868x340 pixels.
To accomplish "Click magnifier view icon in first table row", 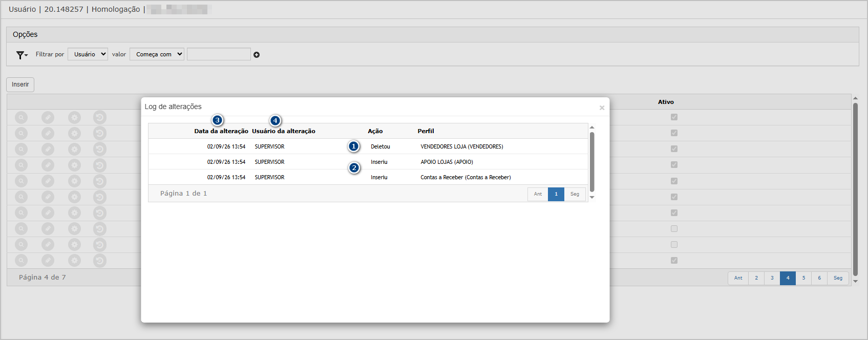I will tap(21, 117).
